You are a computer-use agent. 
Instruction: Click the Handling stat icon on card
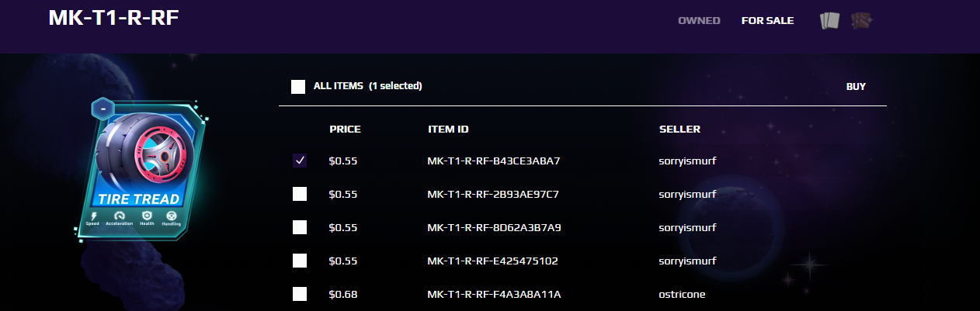pyautogui.click(x=171, y=216)
